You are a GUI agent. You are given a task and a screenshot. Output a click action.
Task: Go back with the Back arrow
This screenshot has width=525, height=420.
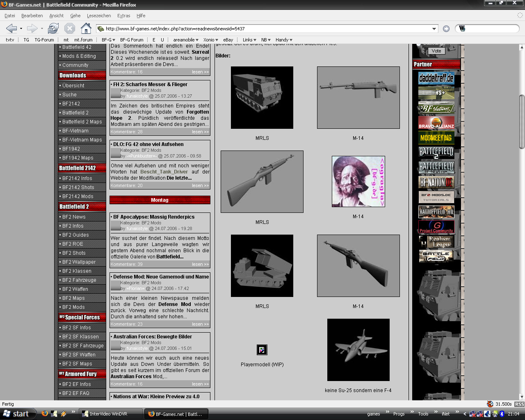coord(11,28)
